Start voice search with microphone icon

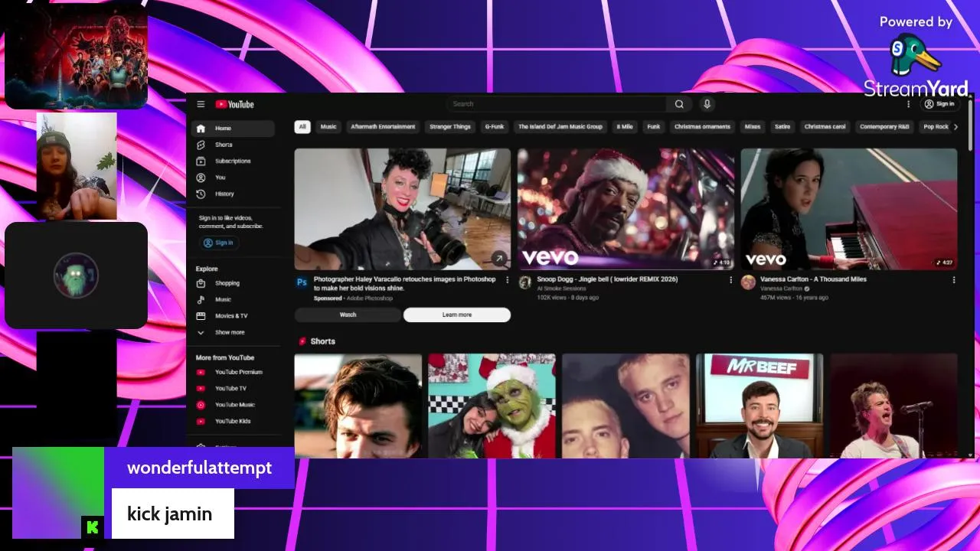[707, 104]
